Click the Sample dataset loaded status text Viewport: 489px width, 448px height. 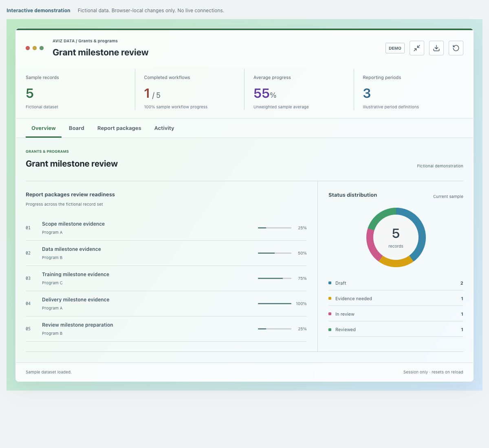48,372
